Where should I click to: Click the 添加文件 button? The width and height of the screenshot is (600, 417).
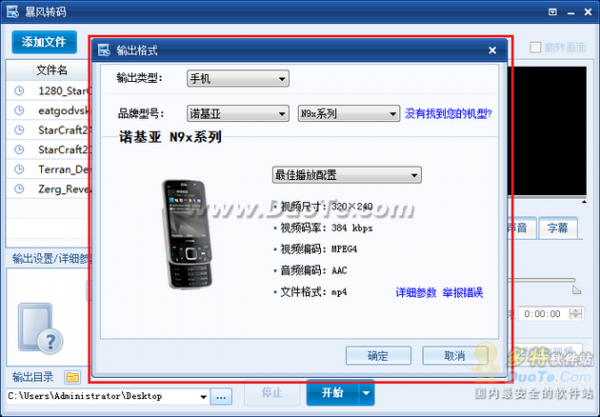(44, 42)
